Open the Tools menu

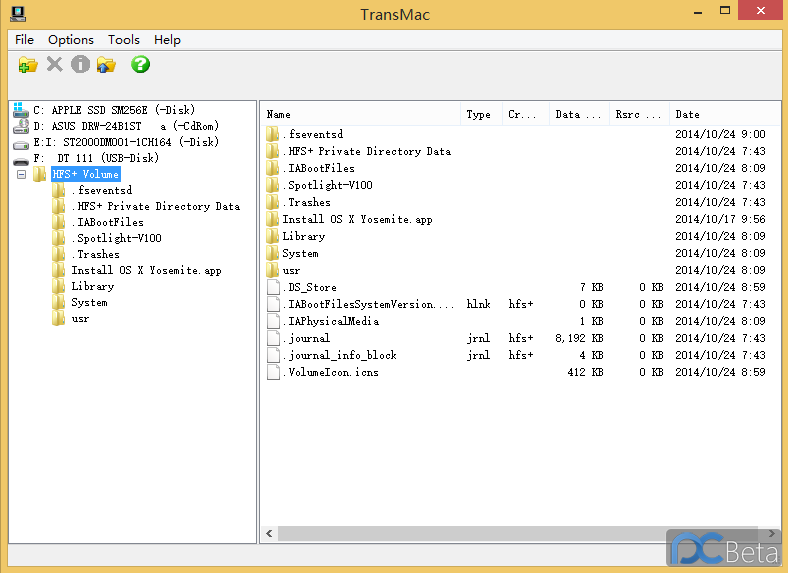point(124,40)
